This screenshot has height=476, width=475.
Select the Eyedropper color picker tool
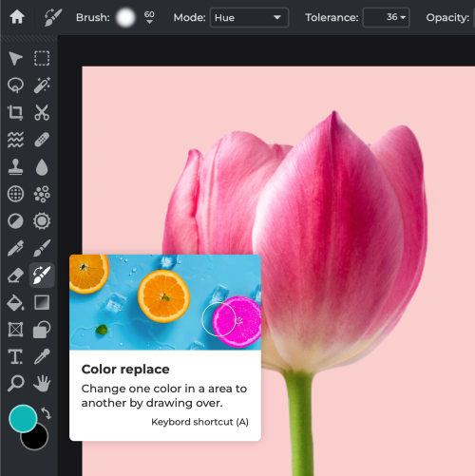click(x=42, y=356)
